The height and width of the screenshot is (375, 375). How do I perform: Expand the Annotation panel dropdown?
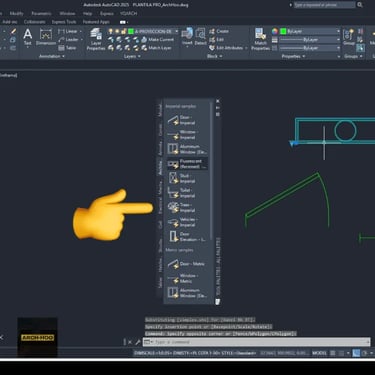52,56
